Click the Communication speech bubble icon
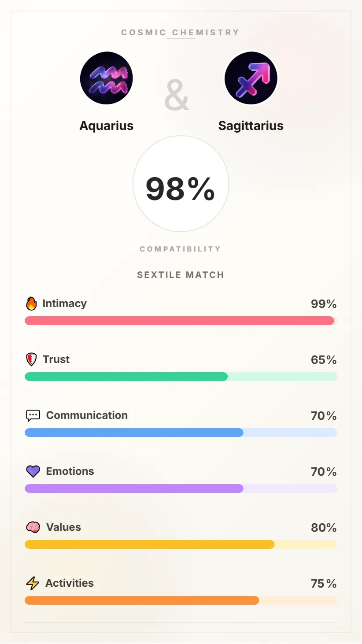The image size is (362, 644). click(x=33, y=415)
